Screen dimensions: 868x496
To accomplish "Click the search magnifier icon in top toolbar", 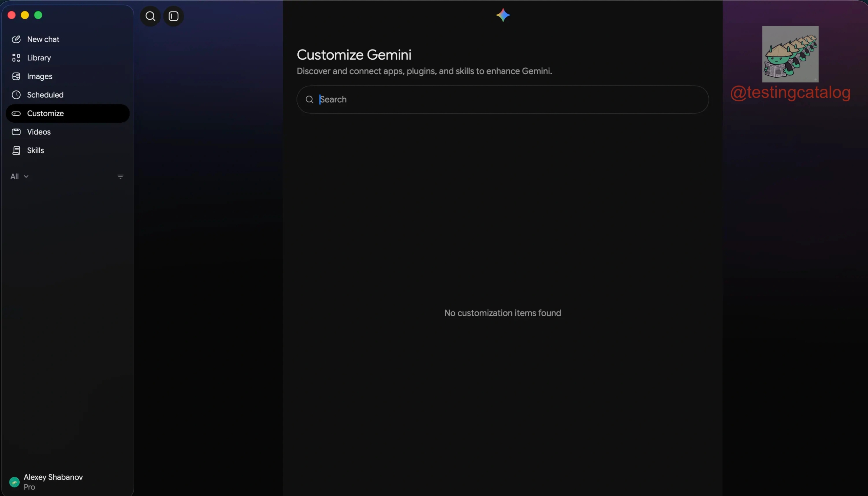I will 150,16.
